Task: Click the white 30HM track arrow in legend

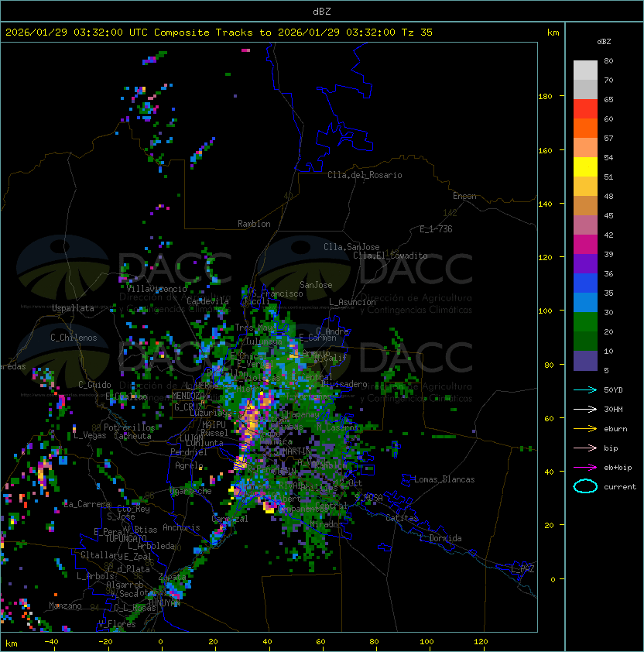Action: [x=585, y=409]
